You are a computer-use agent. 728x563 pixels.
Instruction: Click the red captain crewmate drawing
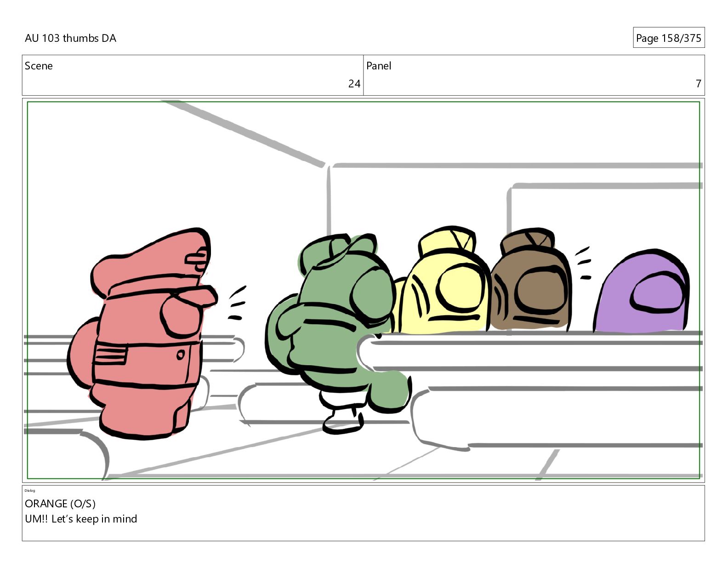[142, 333]
